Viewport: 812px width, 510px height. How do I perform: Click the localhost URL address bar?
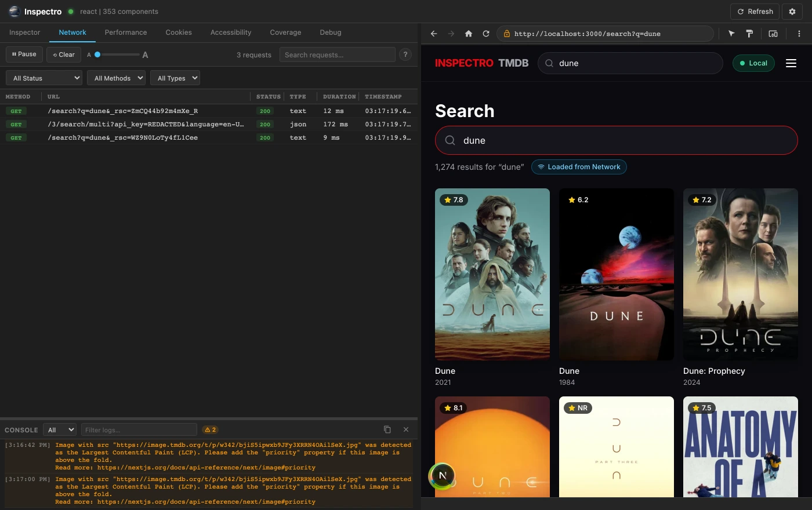(605, 34)
